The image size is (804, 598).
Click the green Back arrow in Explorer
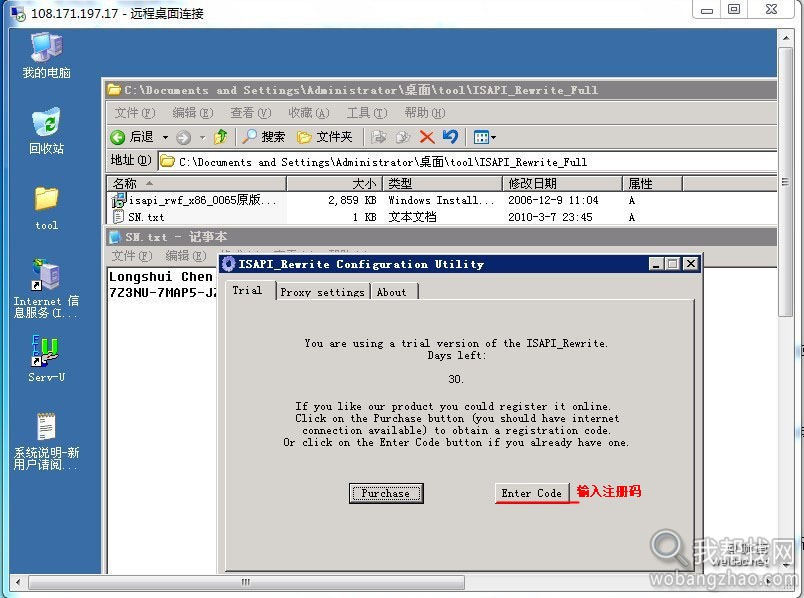[x=117, y=137]
